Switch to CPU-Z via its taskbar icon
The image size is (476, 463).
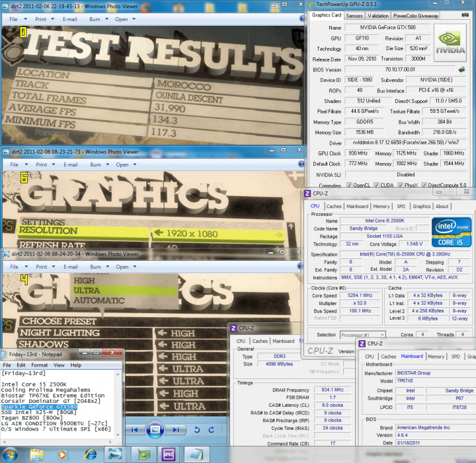[169, 455]
